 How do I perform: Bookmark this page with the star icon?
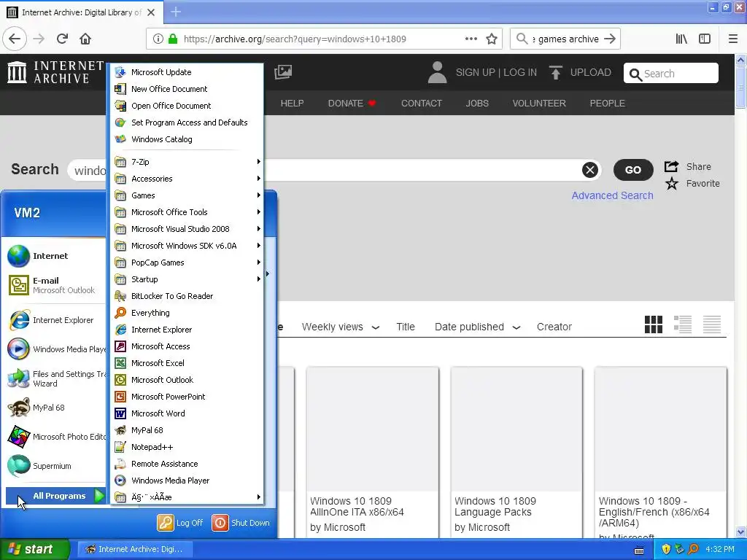click(x=492, y=39)
